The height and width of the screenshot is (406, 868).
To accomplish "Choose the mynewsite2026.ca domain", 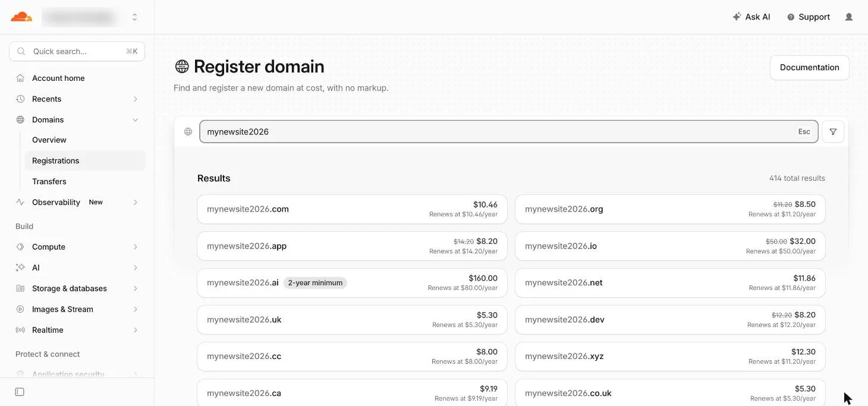I will coord(352,392).
